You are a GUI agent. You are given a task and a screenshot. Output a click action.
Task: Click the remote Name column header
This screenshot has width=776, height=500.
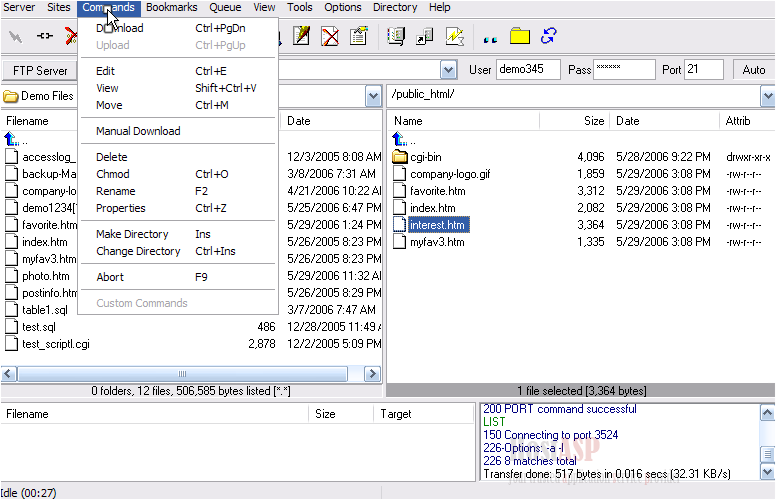click(462, 121)
